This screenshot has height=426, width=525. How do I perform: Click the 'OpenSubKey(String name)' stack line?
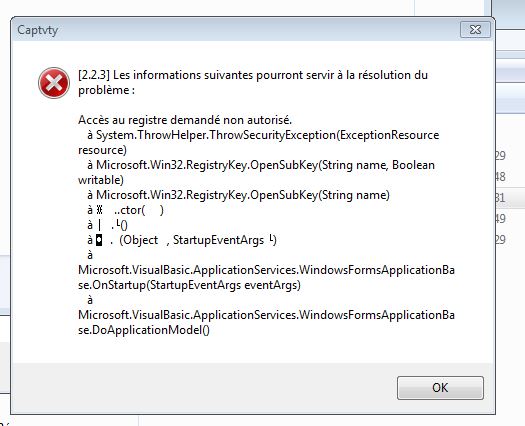(x=238, y=195)
